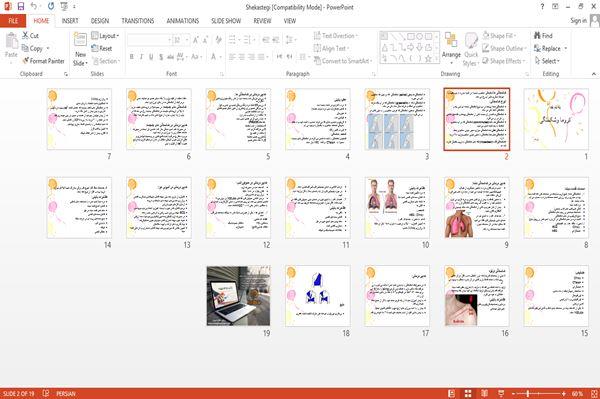Center text in Paragraph group
The image size is (600, 399).
tap(242, 57)
